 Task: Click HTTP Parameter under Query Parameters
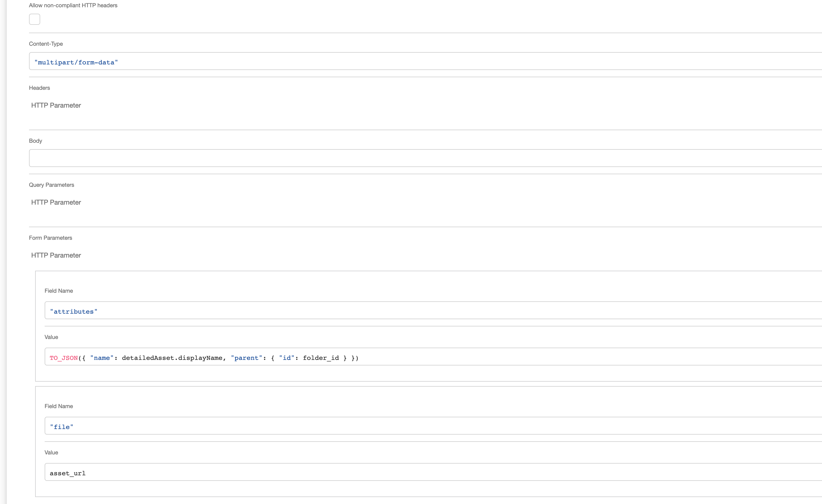click(x=56, y=202)
